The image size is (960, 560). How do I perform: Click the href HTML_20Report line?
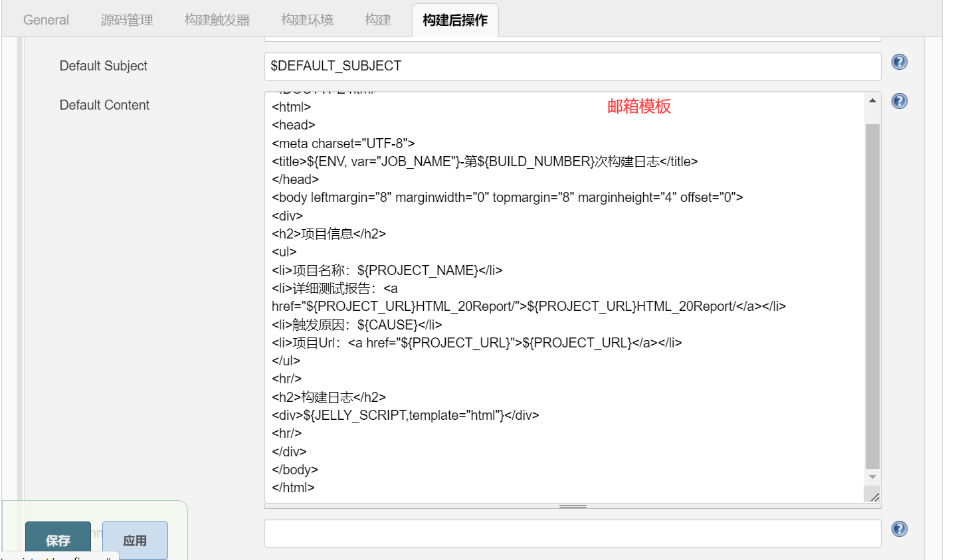point(529,306)
